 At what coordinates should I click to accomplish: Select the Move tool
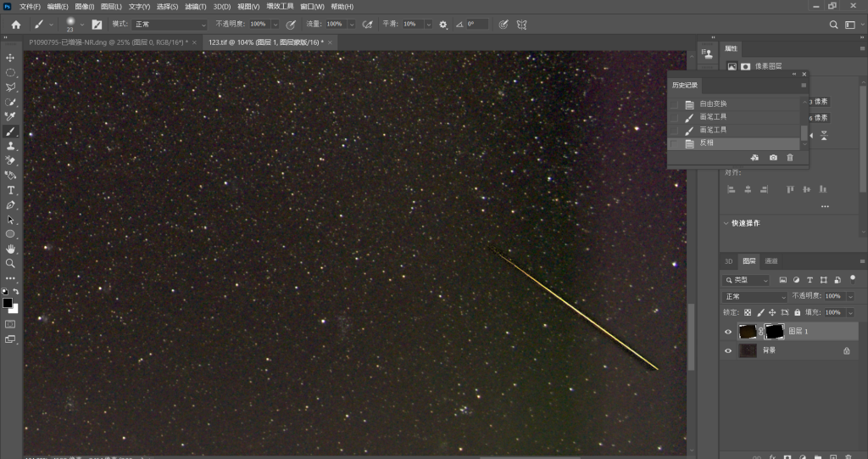pyautogui.click(x=10, y=58)
